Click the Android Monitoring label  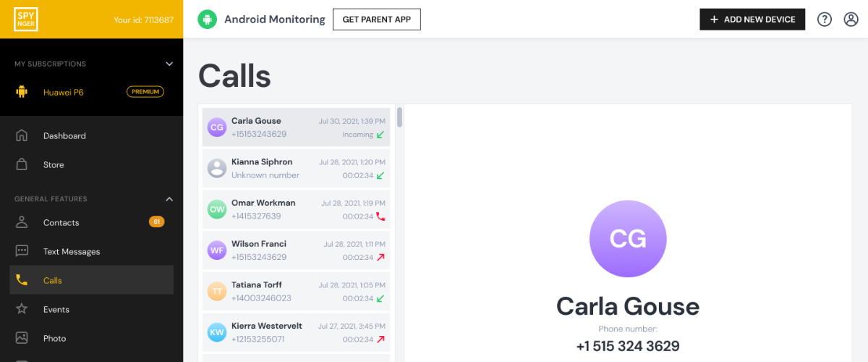click(x=275, y=20)
